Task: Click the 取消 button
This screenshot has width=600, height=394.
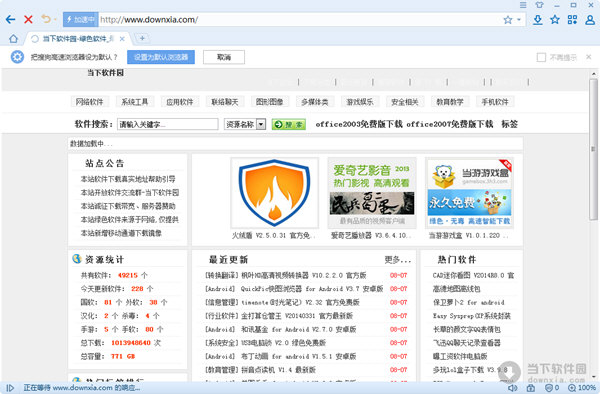Action: (x=224, y=57)
